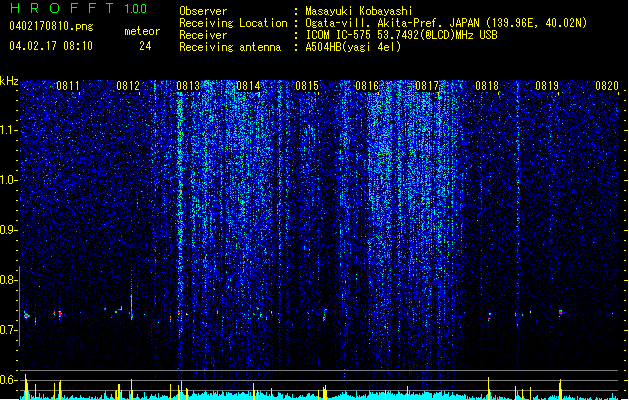Click the 0819 time marker

[547, 86]
